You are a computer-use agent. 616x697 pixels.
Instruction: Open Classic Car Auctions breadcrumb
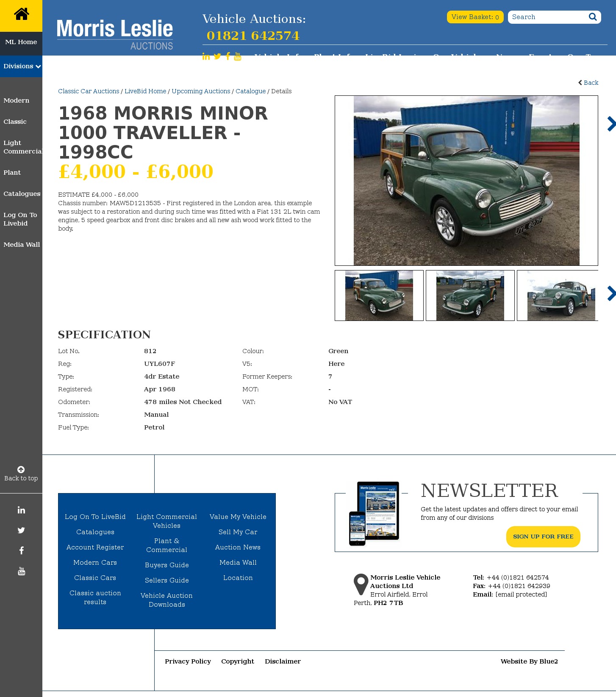(x=89, y=91)
